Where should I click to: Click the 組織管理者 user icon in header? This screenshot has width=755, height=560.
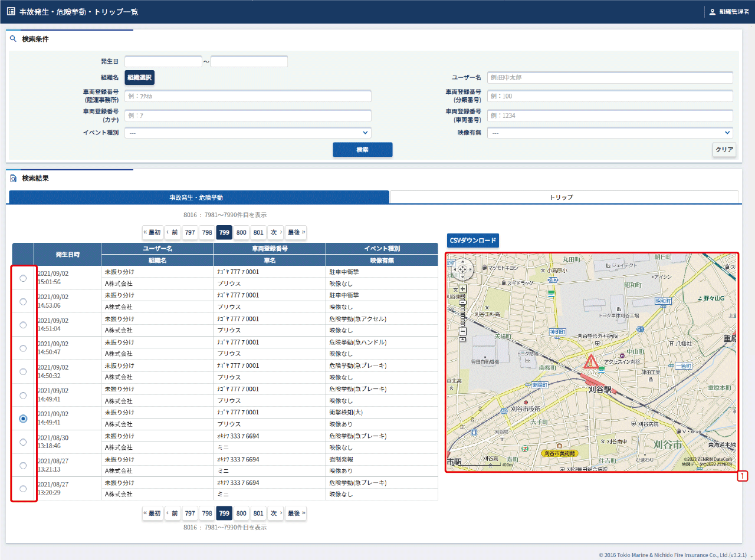pyautogui.click(x=712, y=12)
